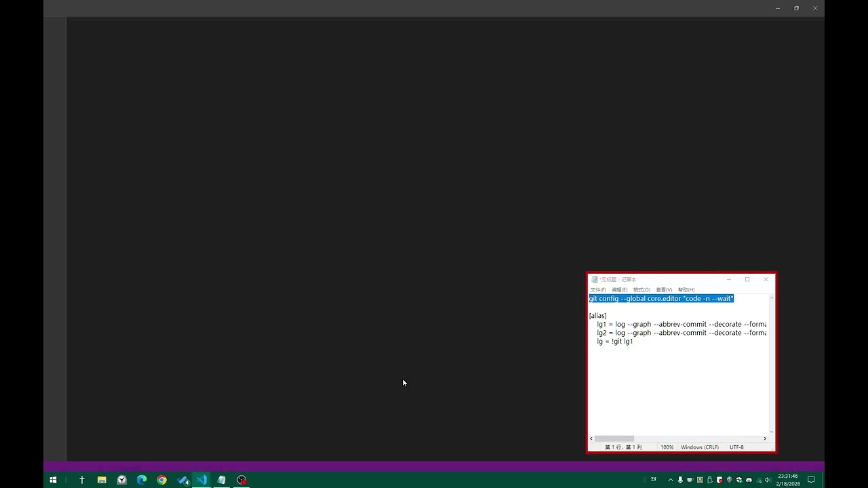
Task: Close the Notepad window
Action: point(766,279)
